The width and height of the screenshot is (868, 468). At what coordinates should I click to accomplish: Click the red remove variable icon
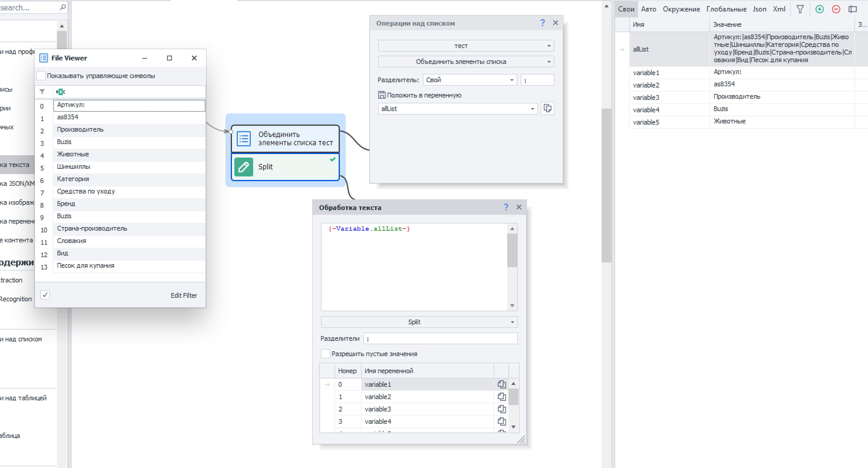(836, 9)
